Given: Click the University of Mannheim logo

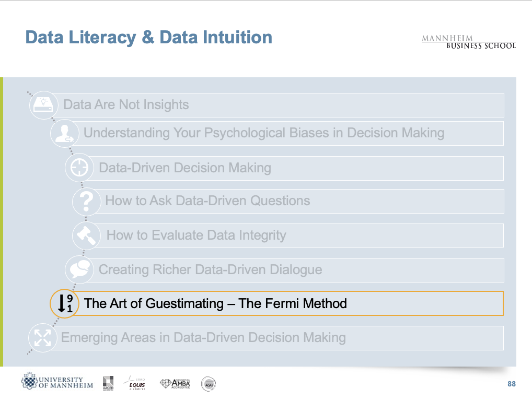Looking at the screenshot, I should (57, 383).
